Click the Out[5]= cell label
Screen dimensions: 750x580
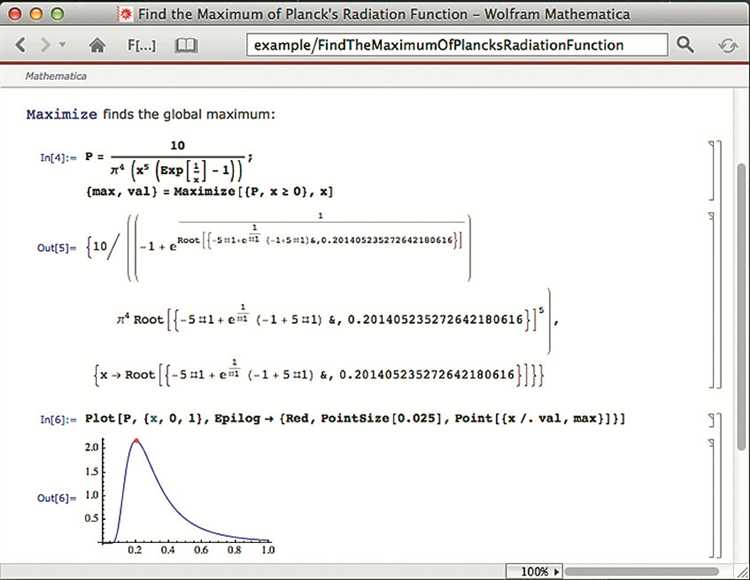(x=56, y=248)
